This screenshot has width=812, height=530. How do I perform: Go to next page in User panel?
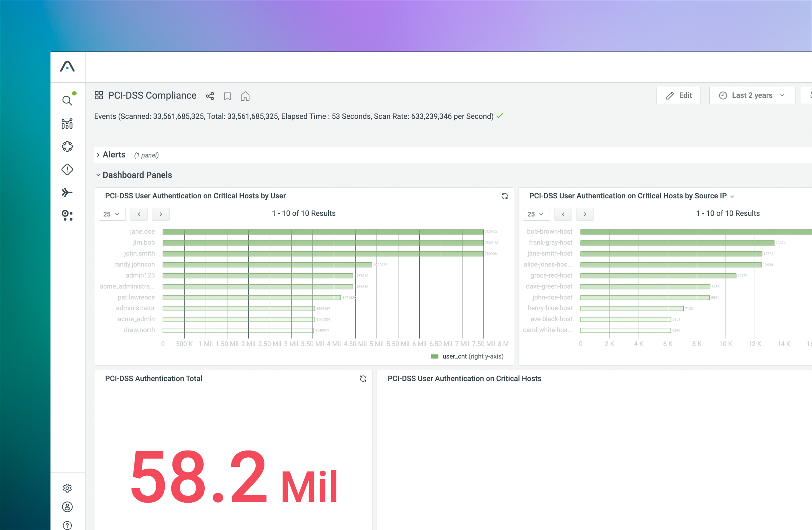[161, 214]
